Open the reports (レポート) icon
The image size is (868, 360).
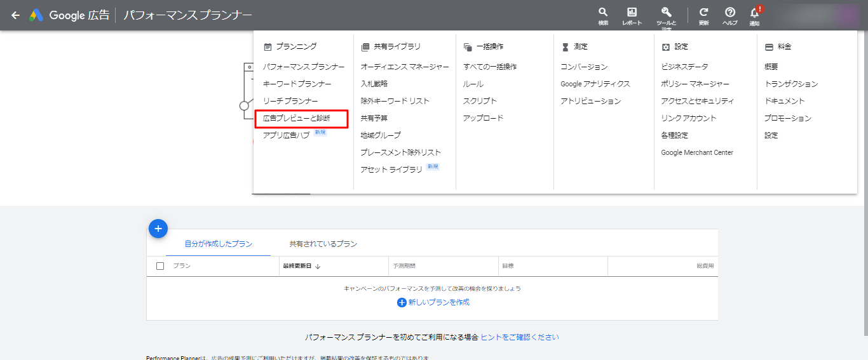tap(632, 12)
